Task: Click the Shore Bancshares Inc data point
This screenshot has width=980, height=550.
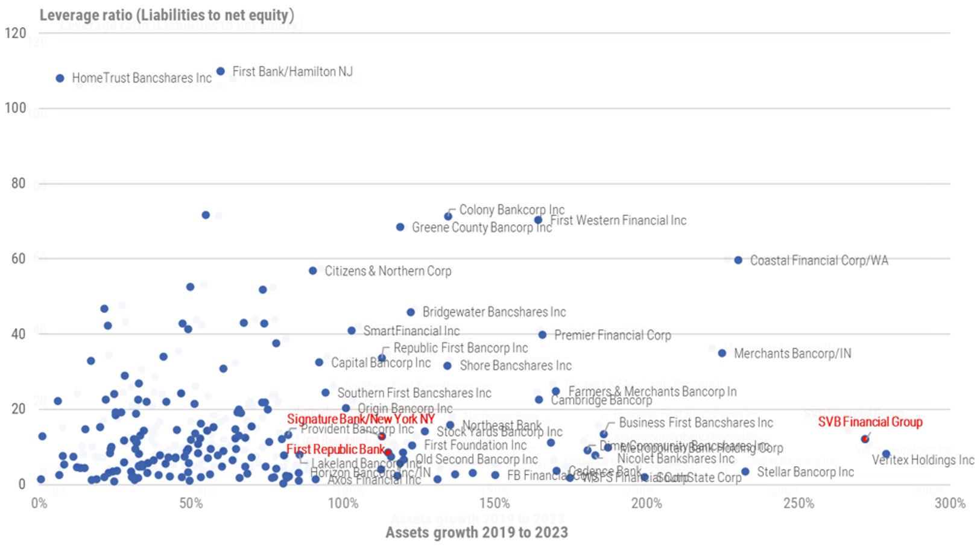Action: coord(447,366)
